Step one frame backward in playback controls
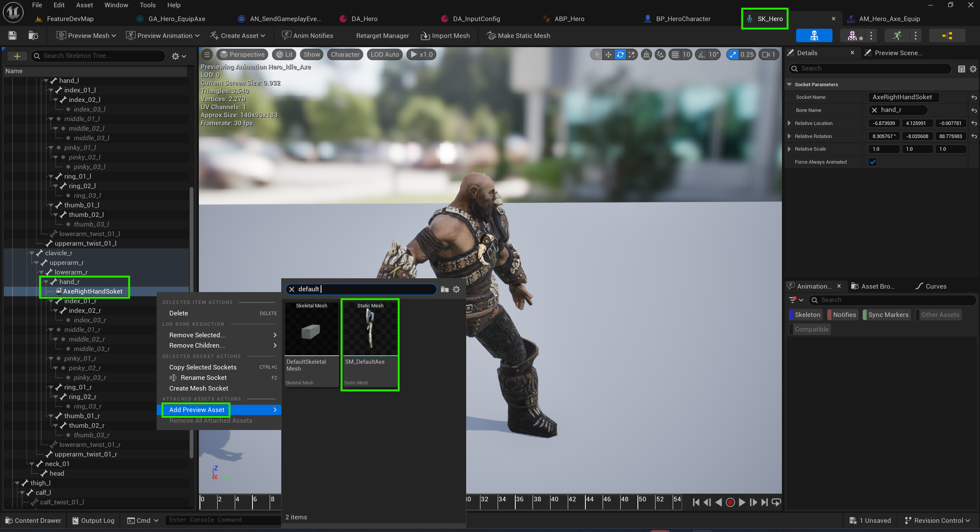The width and height of the screenshot is (980, 532). (707, 502)
